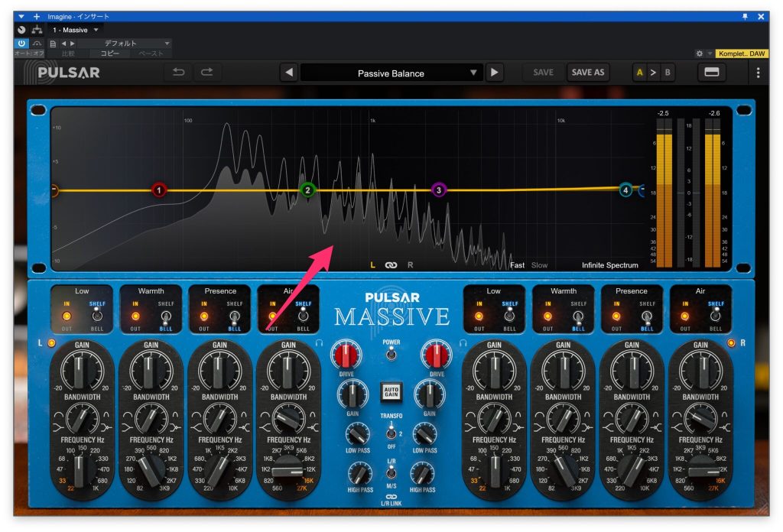Go to next preset with right arrow
Screen dimensions: 783x532
tap(495, 73)
